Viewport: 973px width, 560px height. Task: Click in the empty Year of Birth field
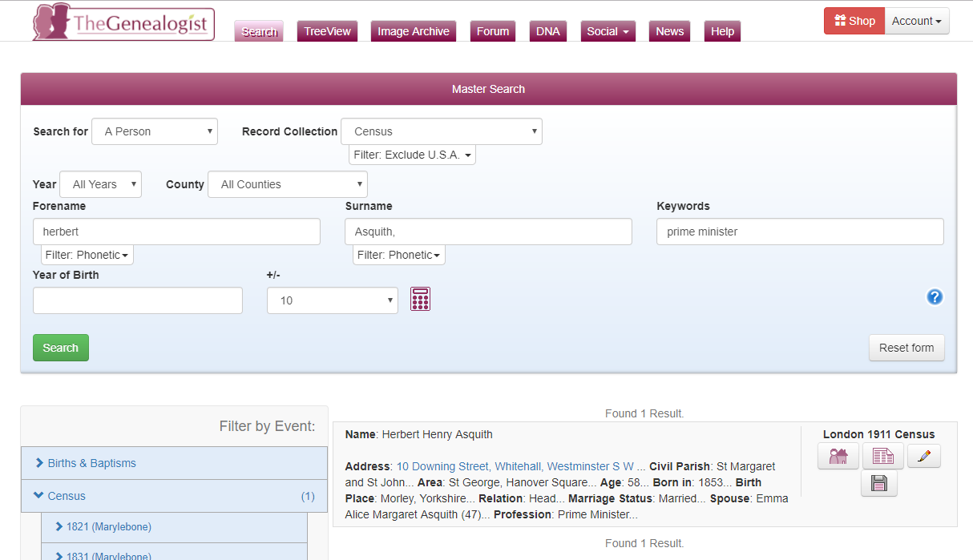(x=138, y=300)
